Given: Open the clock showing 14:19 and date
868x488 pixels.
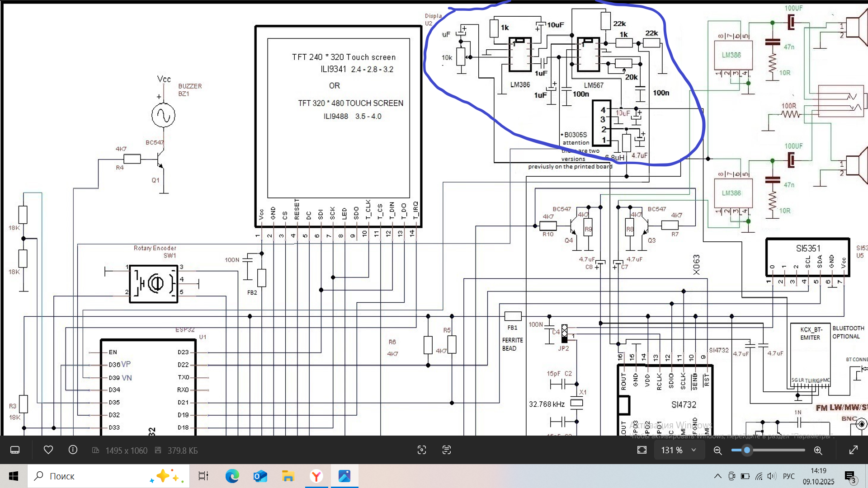Looking at the screenshot, I should (818, 476).
